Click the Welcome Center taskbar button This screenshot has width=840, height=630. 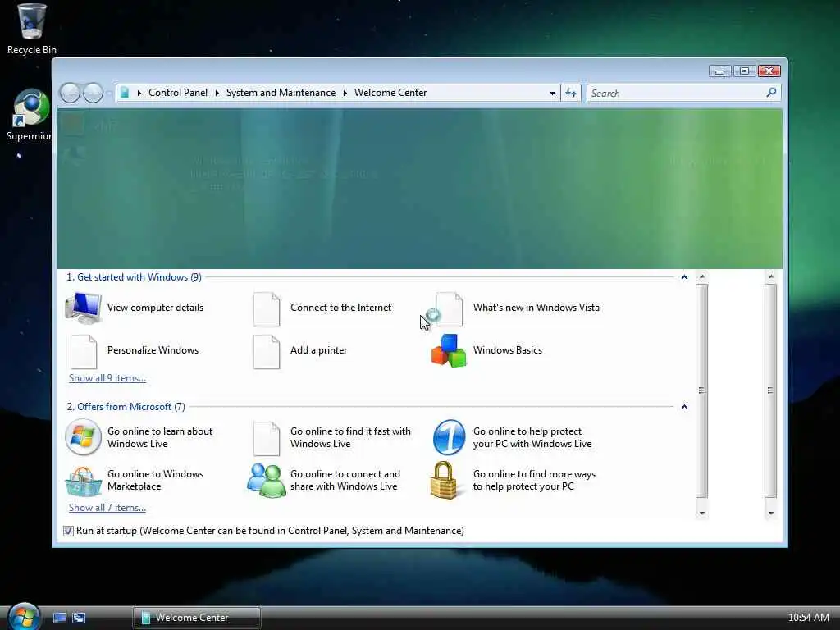pos(197,618)
